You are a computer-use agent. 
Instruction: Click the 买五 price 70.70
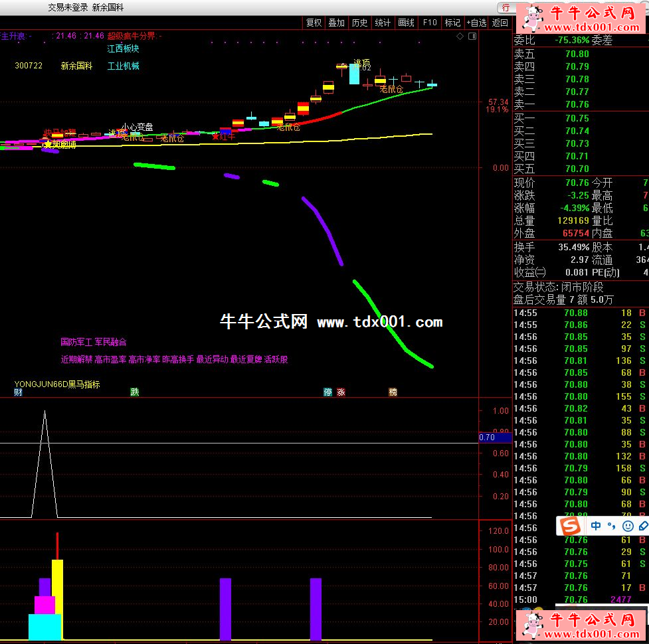[577, 169]
